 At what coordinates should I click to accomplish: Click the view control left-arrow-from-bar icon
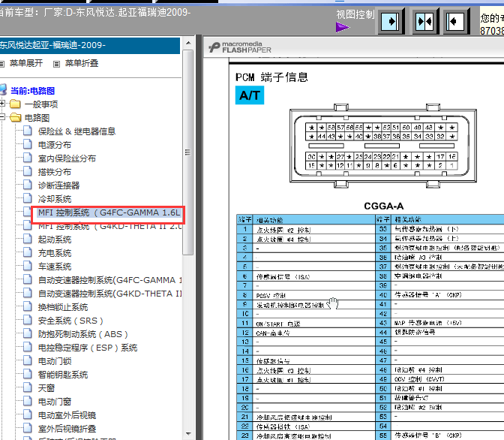(455, 22)
